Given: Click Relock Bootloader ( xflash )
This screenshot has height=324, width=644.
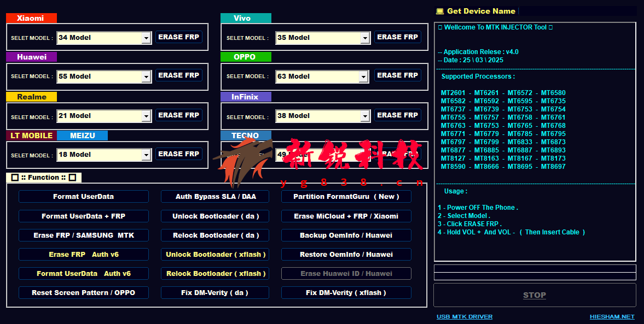Looking at the screenshot, I should pos(215,274).
